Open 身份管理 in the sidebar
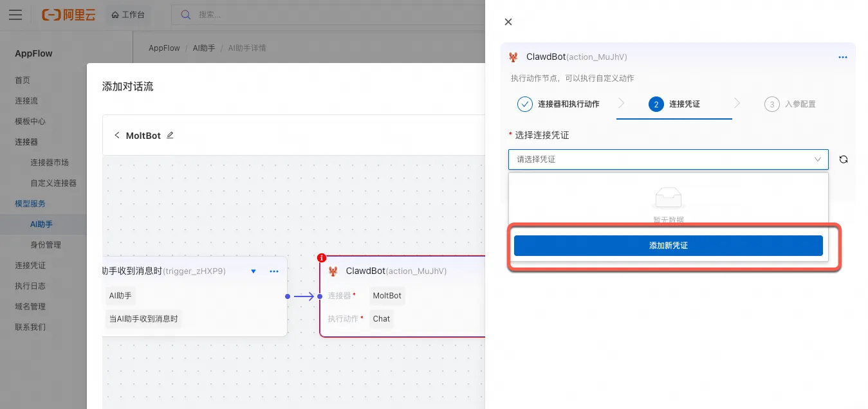Viewport: 868px width, 409px height. point(46,245)
